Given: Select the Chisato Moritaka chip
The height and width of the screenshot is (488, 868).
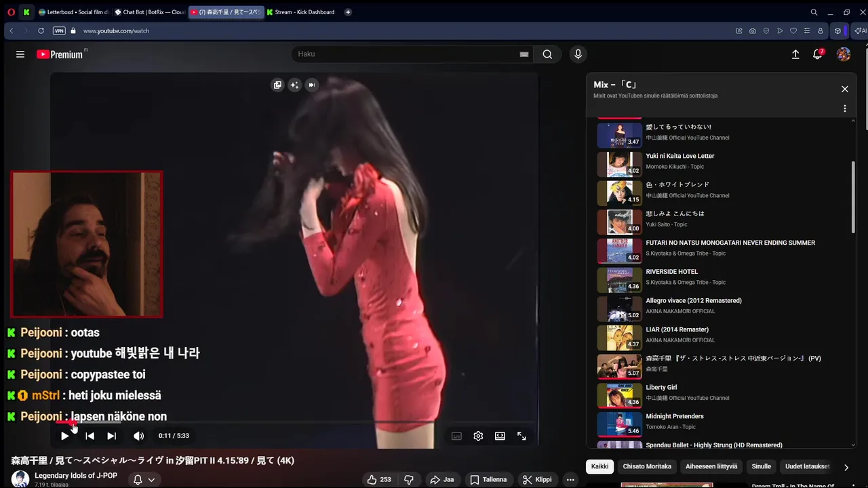Looking at the screenshot, I should (x=647, y=466).
